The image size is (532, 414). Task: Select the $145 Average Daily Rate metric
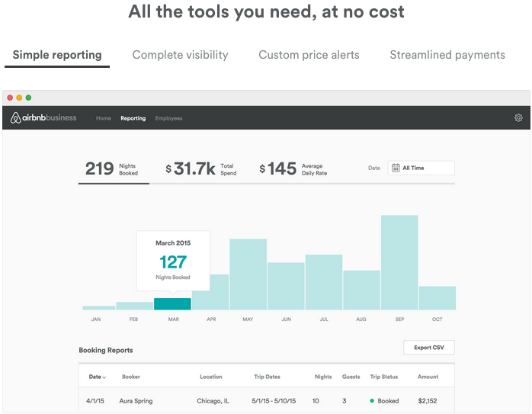[x=293, y=168]
